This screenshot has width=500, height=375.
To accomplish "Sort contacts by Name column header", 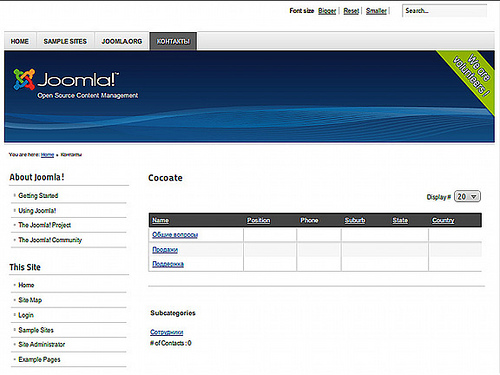I will (x=160, y=220).
